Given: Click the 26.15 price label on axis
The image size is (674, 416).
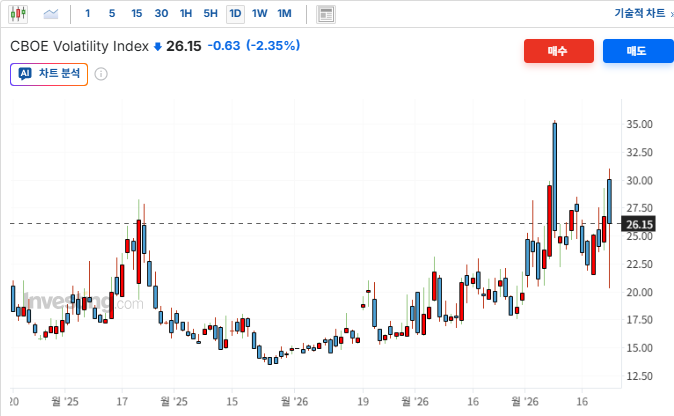Looking at the screenshot, I should click(638, 224).
